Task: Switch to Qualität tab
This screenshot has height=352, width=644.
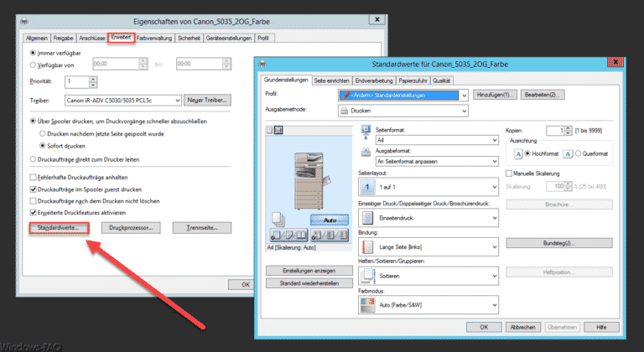Action: [x=442, y=81]
